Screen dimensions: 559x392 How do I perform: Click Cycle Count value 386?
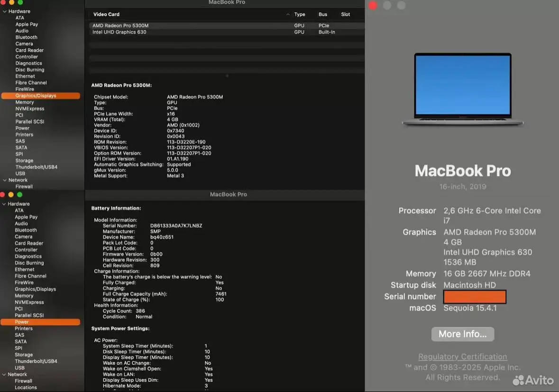tap(140, 311)
